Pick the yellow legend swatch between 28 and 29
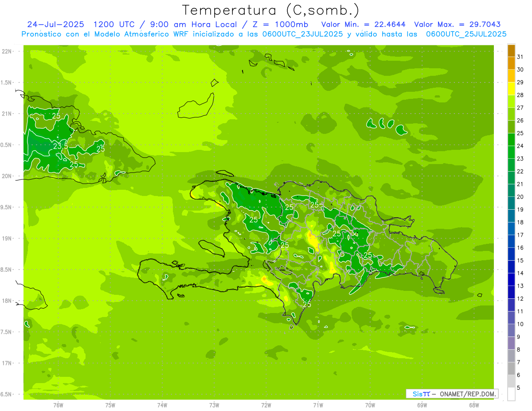Screen dimensions: 532x411 (511, 89)
